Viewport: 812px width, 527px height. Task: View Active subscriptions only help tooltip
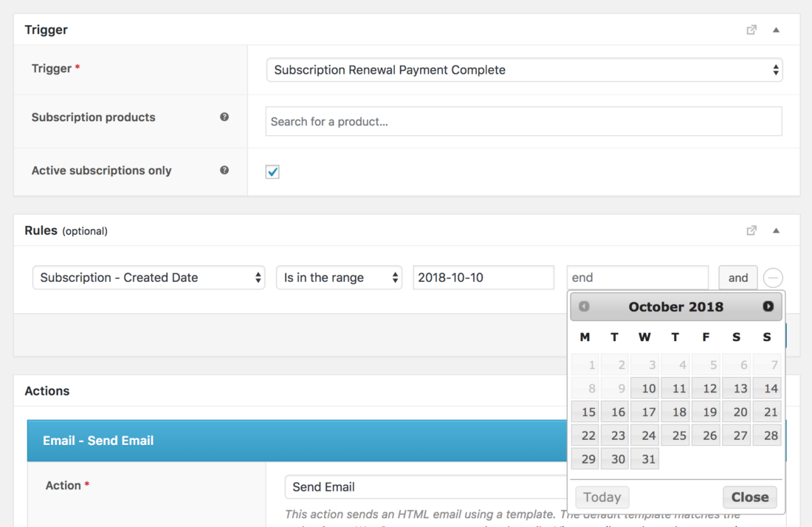click(x=224, y=170)
